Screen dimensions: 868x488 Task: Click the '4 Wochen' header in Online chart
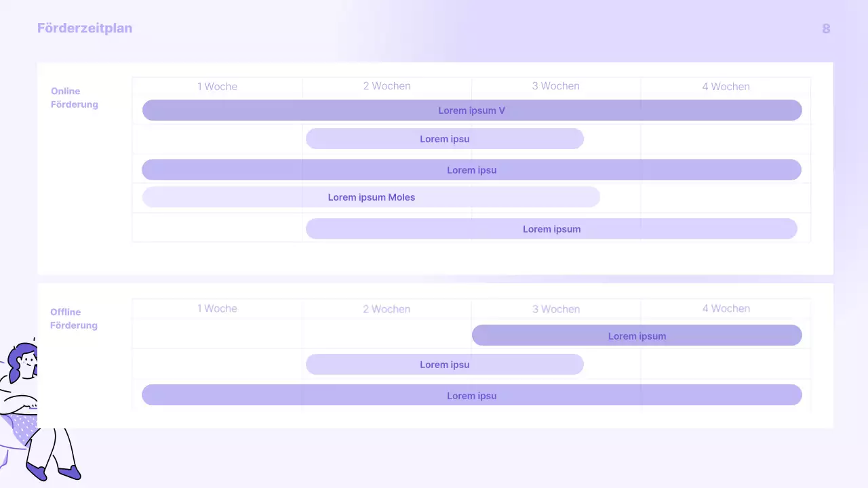point(726,87)
